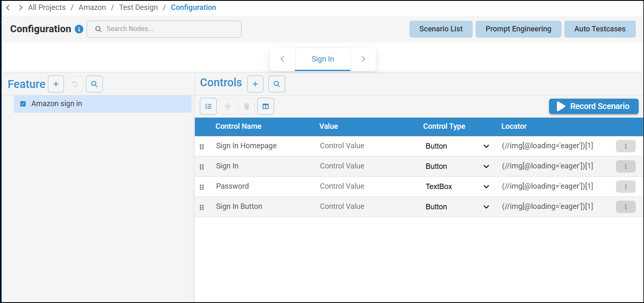
Task: Add a new feature with plus icon
Action: [56, 84]
